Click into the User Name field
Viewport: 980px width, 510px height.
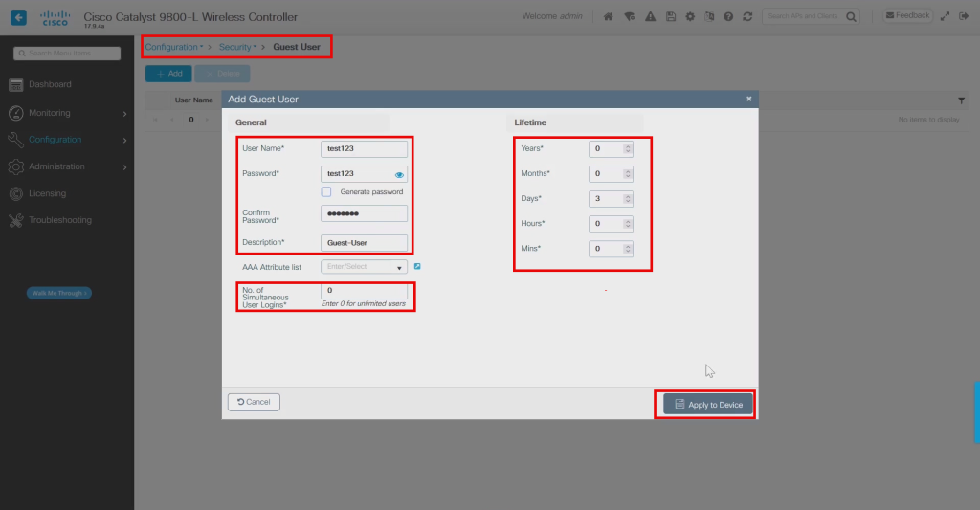pyautogui.click(x=364, y=148)
